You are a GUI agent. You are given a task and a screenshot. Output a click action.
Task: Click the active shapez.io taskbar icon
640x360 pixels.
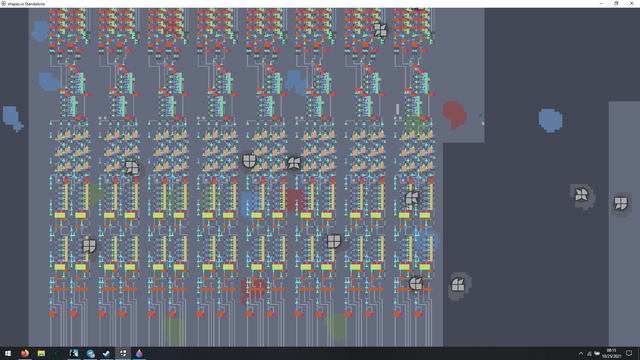point(123,353)
